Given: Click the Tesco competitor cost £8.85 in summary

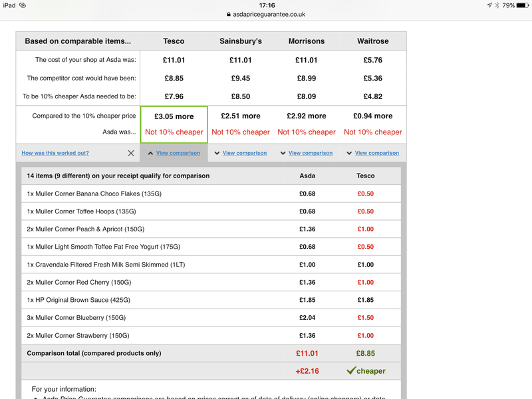Looking at the screenshot, I should click(x=174, y=78).
